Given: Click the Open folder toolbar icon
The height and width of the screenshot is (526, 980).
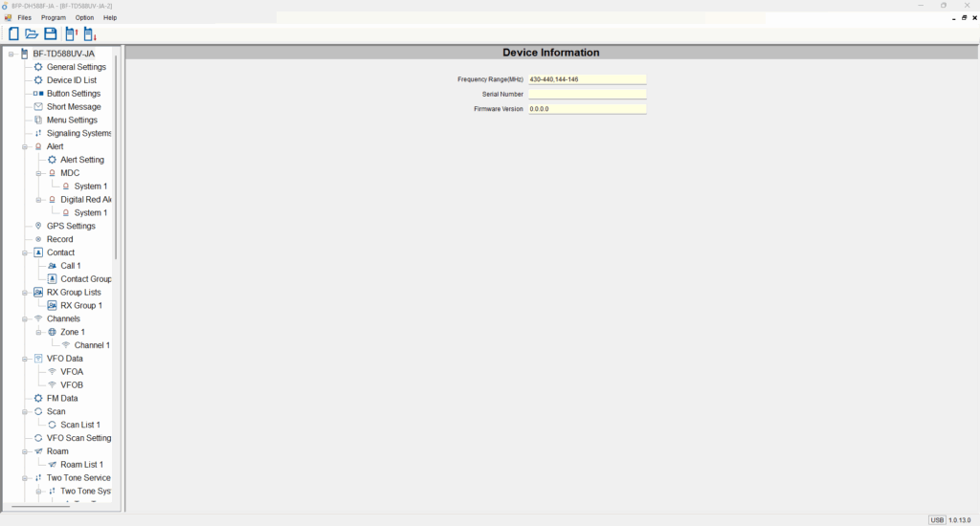Looking at the screenshot, I should click(x=32, y=33).
